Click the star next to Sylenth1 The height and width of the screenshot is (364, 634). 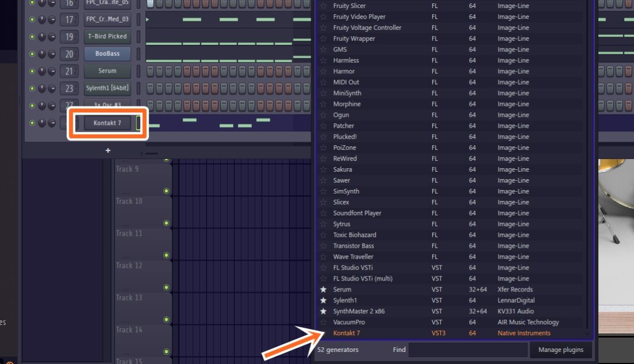pos(323,301)
